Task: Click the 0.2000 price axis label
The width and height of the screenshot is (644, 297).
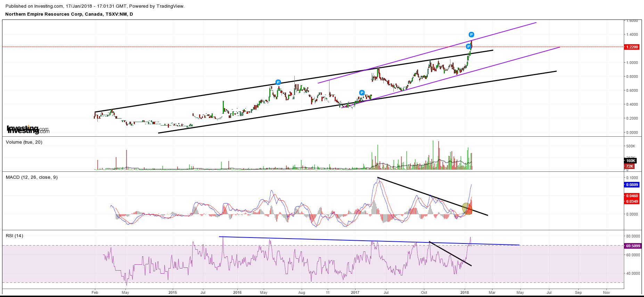Action: click(632, 118)
